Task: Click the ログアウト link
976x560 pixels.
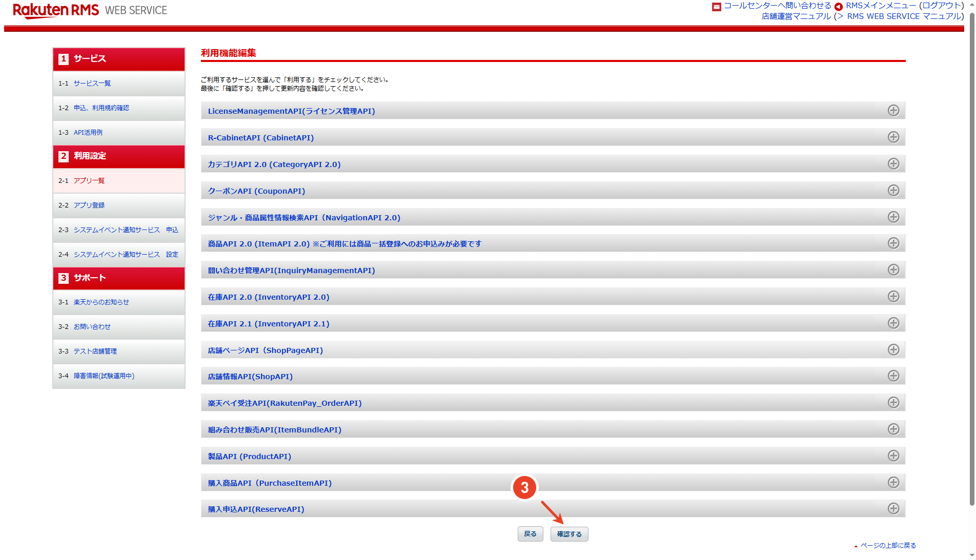Action: pos(942,6)
